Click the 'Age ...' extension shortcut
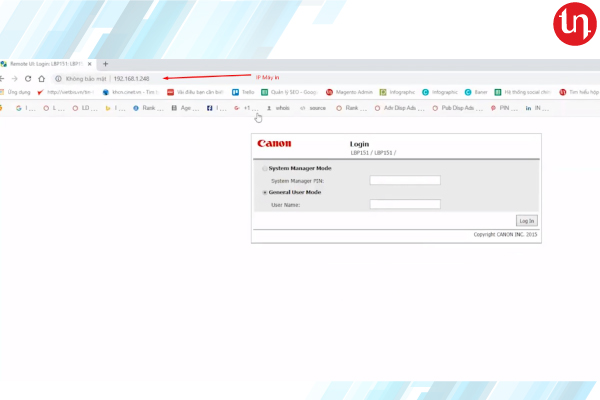Screen dimensions: 600x400 pos(185,108)
